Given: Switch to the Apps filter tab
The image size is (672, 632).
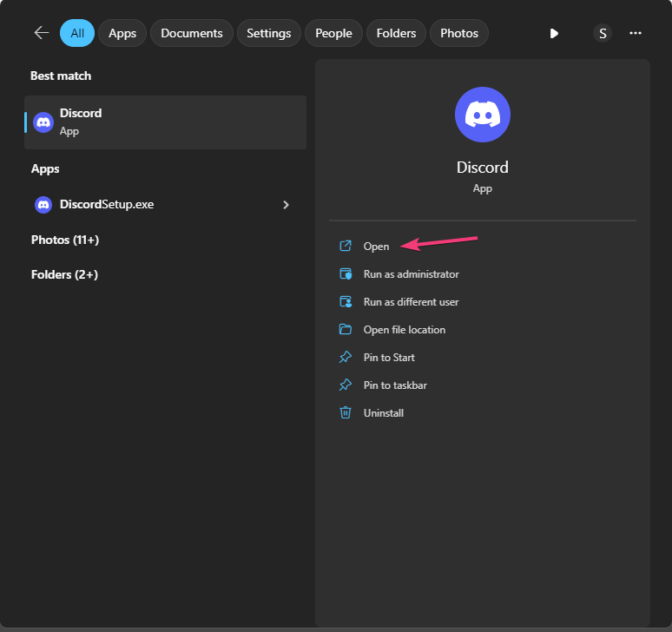Looking at the screenshot, I should tap(122, 33).
